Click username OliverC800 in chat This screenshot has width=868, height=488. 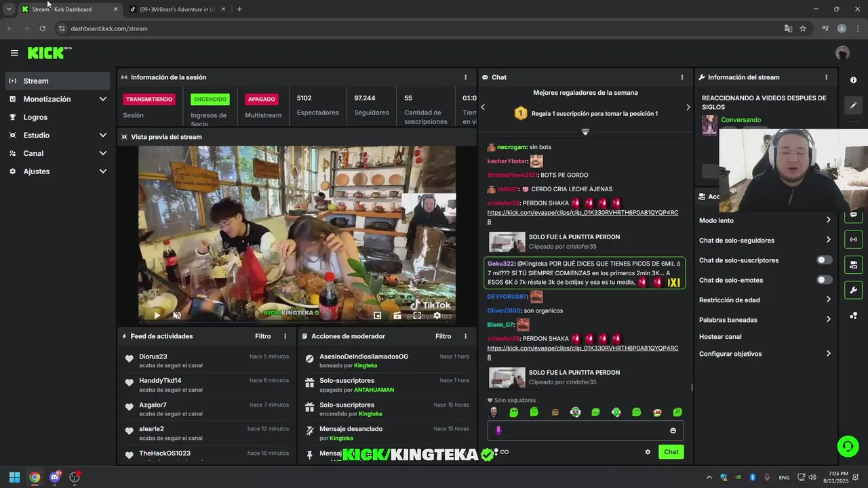tap(504, 310)
